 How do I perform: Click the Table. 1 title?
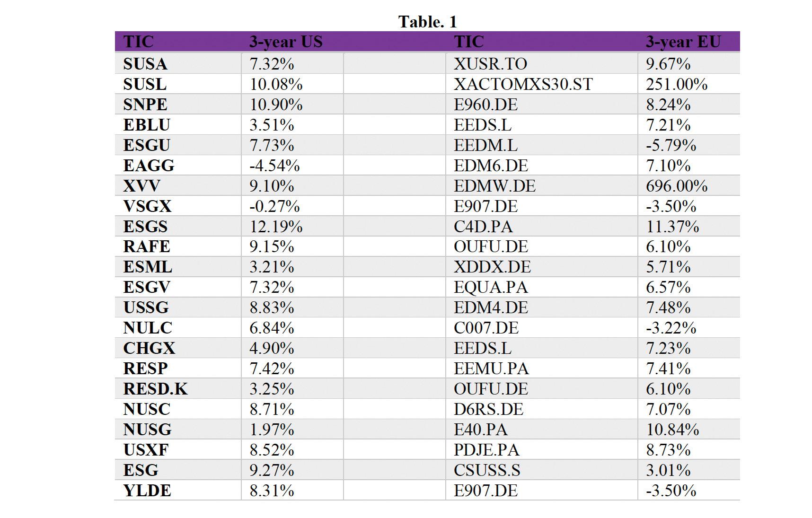(427, 21)
